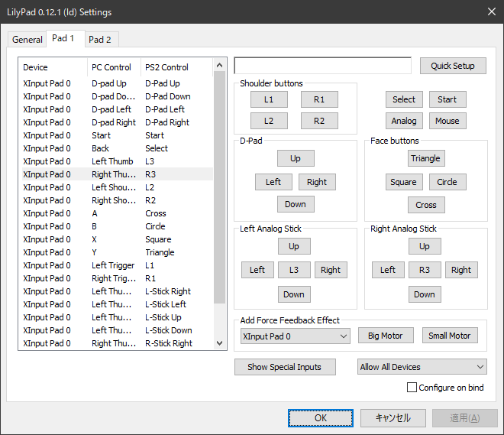The width and height of the screenshot is (504, 435).
Task: Bind D-Pad Down button
Action: pos(296,204)
